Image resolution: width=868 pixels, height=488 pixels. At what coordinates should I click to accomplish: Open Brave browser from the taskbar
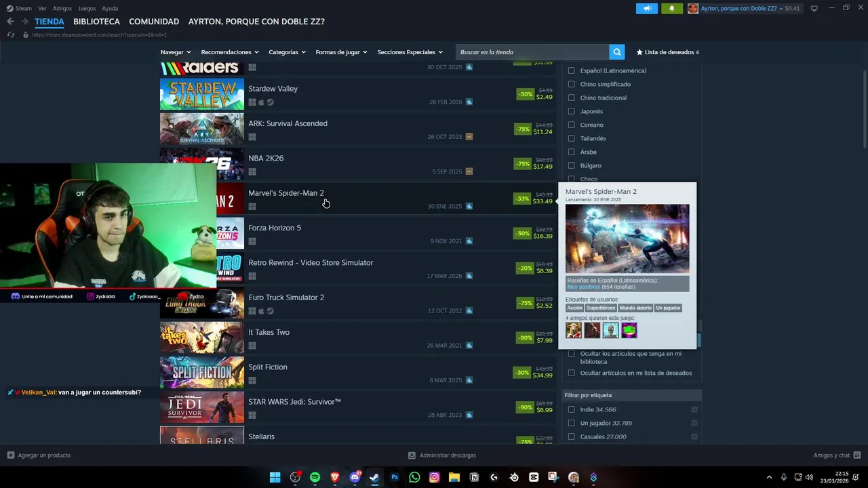334,477
